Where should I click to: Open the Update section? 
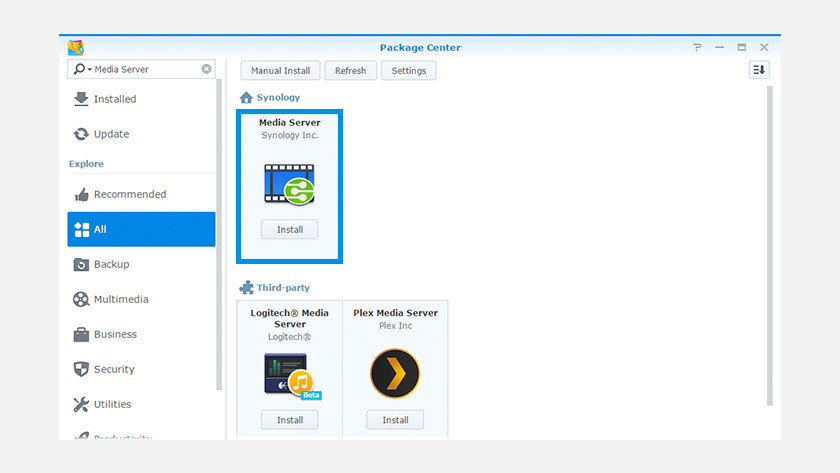141,134
